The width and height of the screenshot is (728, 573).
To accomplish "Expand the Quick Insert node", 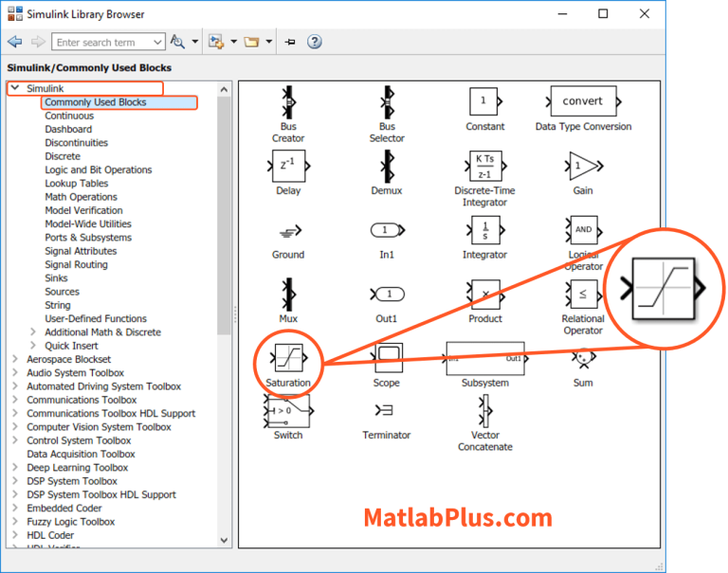I will click(x=33, y=346).
